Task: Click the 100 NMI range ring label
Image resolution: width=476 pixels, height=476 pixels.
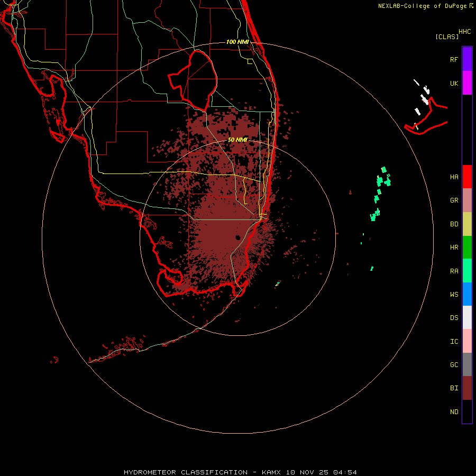Action: pos(237,42)
